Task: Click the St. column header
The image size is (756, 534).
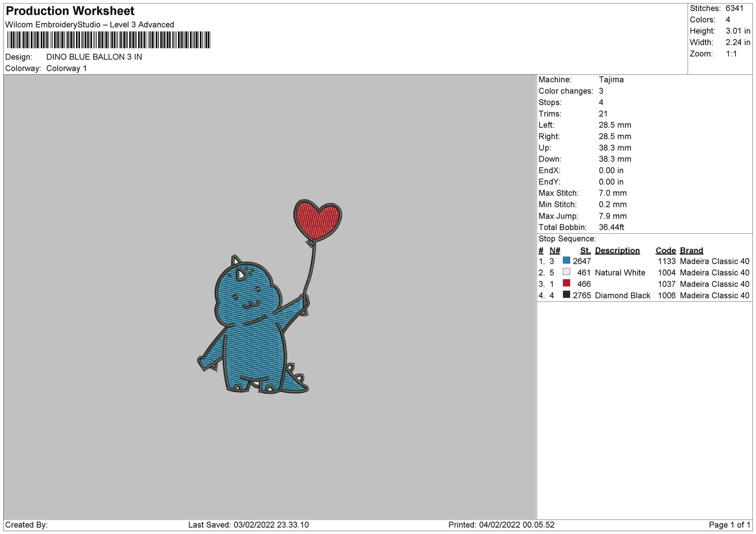Action: [x=585, y=251]
